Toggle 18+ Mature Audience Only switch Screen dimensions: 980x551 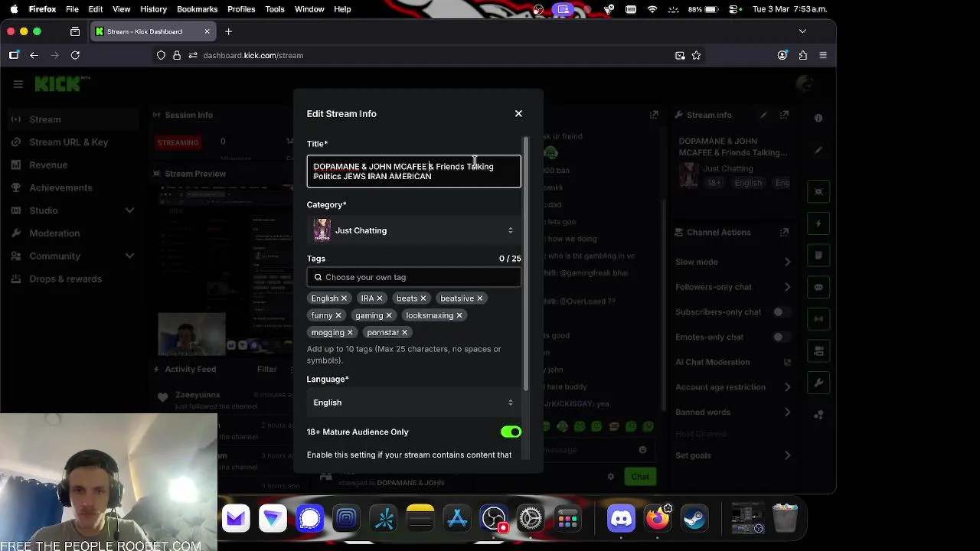(511, 432)
